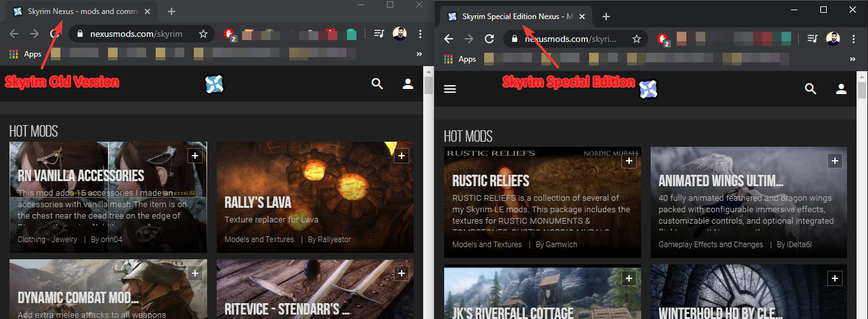Reload page in right browser window

(489, 39)
